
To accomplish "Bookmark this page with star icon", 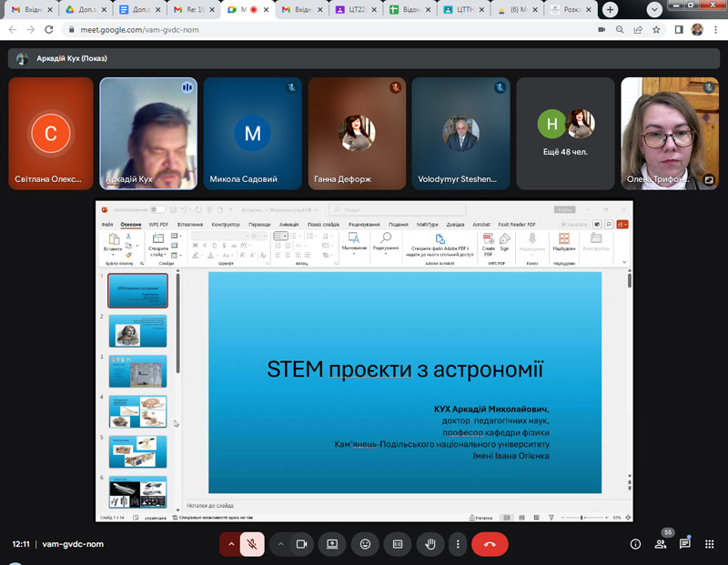I will (x=656, y=29).
